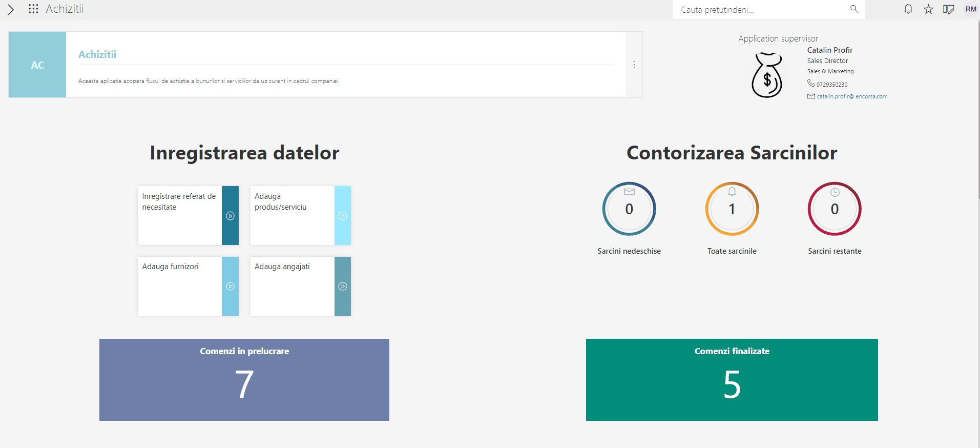This screenshot has height=448, width=980.
Task: Open the RM user profile avatar
Action: pyautogui.click(x=971, y=9)
